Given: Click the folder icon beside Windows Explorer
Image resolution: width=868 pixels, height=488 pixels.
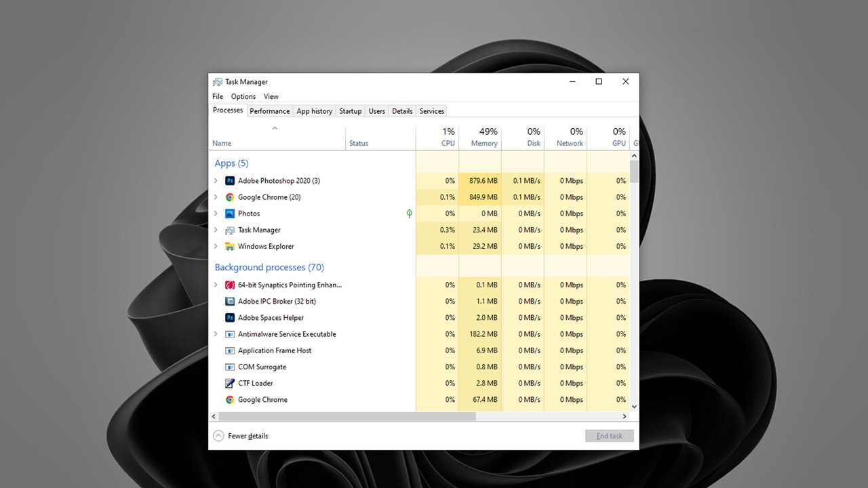Looking at the screenshot, I should click(230, 247).
